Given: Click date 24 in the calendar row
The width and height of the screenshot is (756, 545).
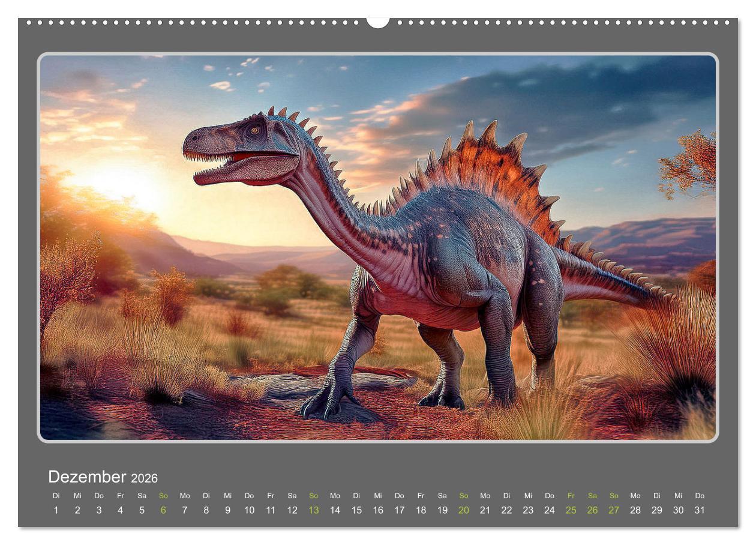Looking at the screenshot, I should [x=550, y=510].
